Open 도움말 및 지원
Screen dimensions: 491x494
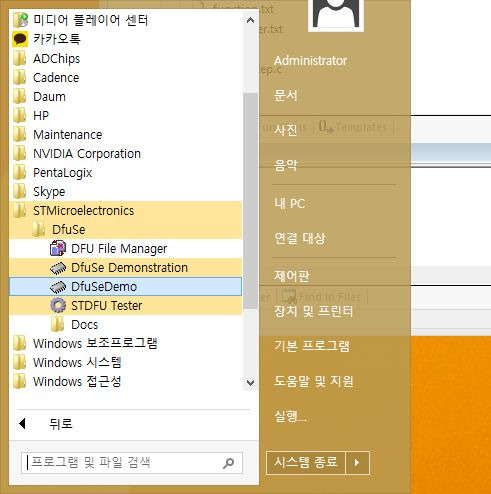314,381
